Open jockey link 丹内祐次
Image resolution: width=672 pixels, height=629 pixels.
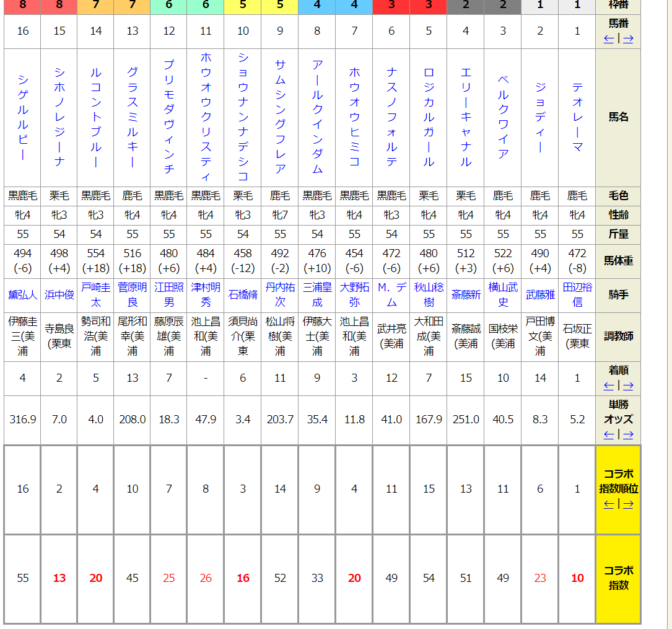tap(280, 295)
